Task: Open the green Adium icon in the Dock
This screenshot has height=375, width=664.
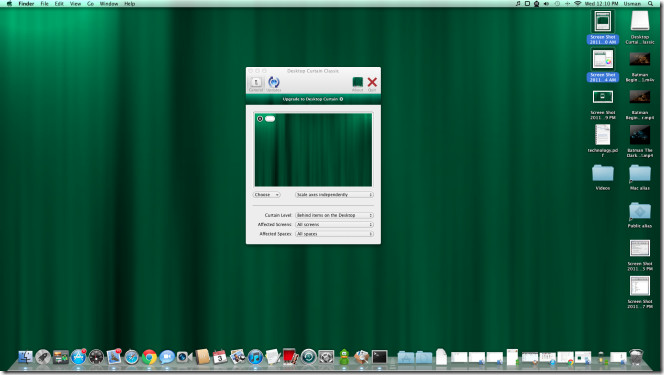Action: point(344,357)
